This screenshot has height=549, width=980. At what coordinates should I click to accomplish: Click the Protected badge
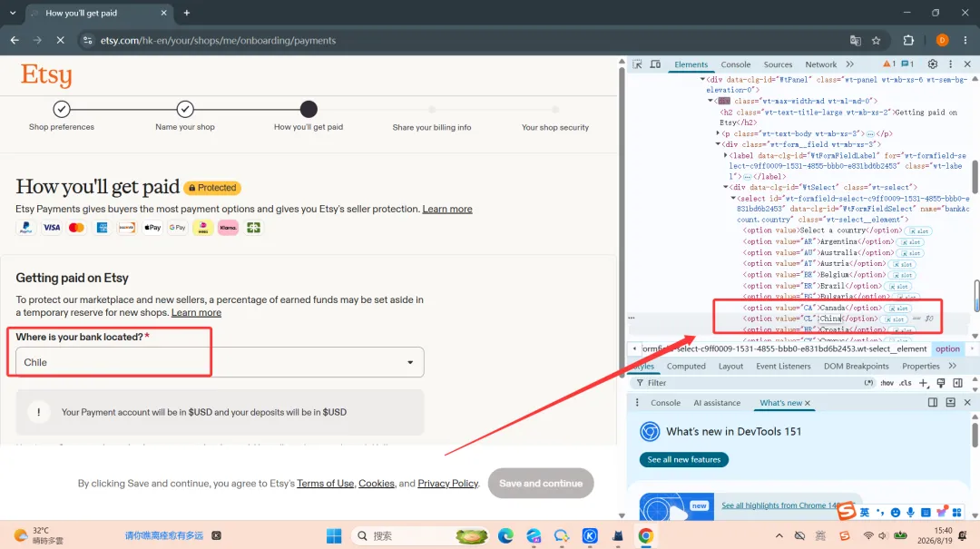pyautogui.click(x=212, y=188)
